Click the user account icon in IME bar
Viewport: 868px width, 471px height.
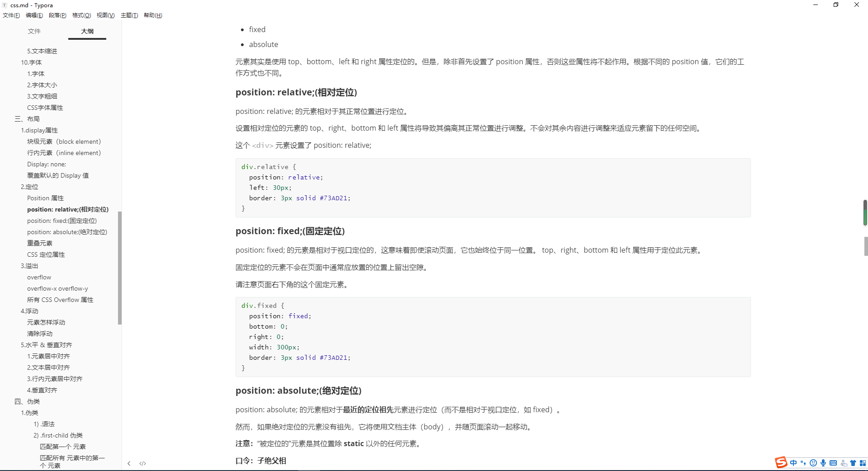pos(844,463)
